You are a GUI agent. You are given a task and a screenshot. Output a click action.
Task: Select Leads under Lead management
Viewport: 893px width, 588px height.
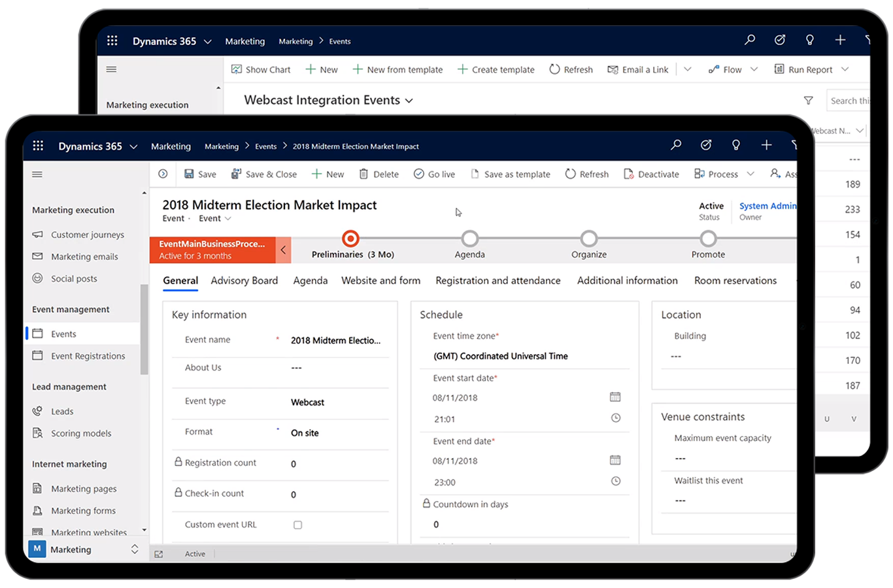tap(61, 411)
